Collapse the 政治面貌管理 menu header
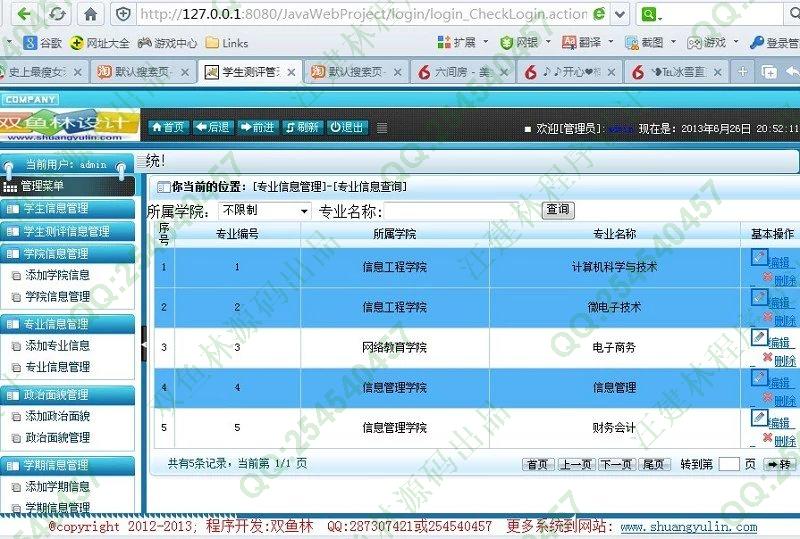The height and width of the screenshot is (539, 800). 67,395
